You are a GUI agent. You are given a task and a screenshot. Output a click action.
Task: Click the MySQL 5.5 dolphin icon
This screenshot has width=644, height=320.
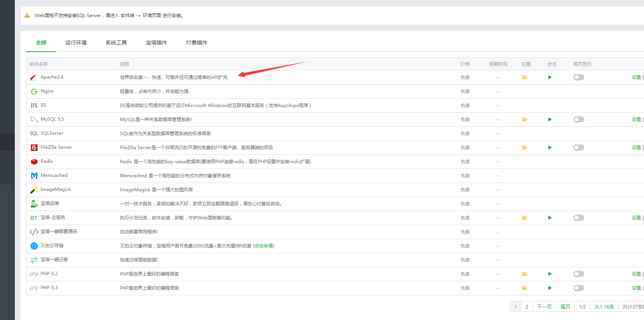click(x=34, y=120)
